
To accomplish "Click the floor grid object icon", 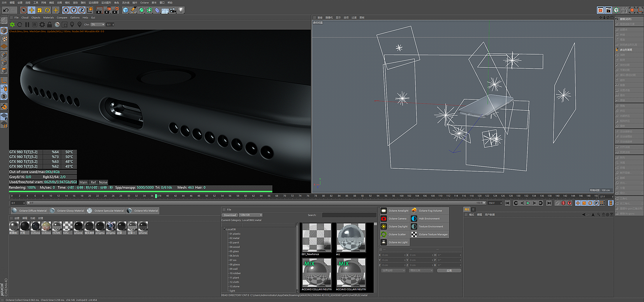I will [165, 10].
